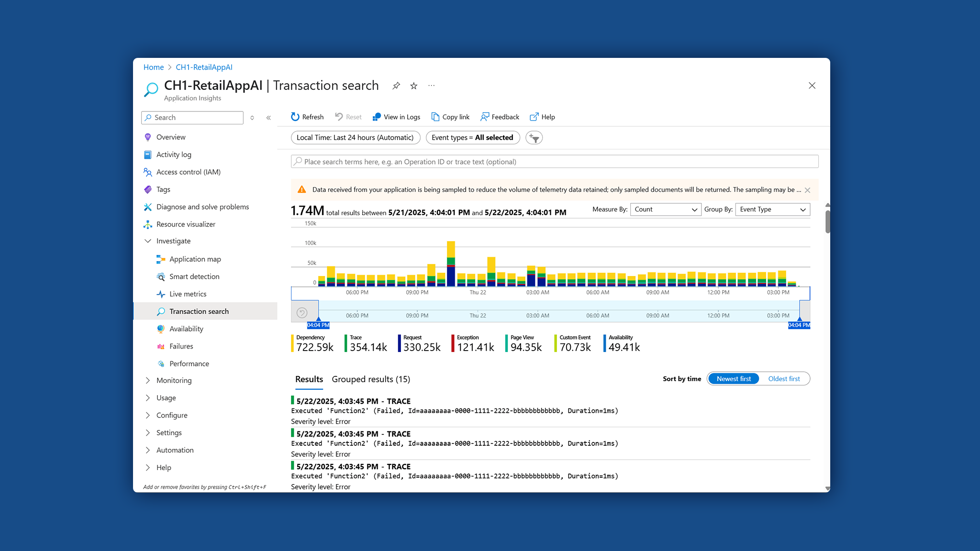Favorite the resource using star icon
980x551 pixels.
pyautogui.click(x=414, y=86)
